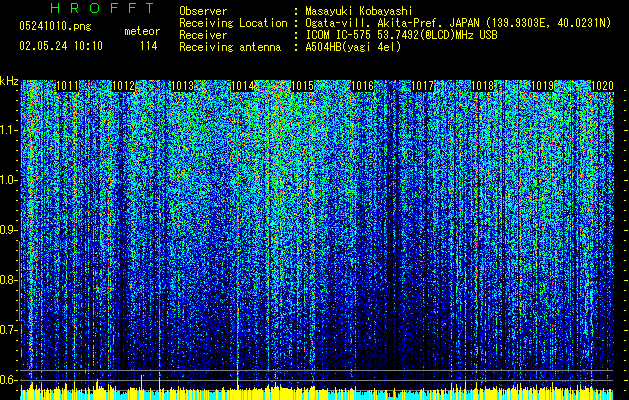The width and height of the screenshot is (629, 400).
Task: Click the 1.0 frequency axis label
Action: [x=9, y=180]
